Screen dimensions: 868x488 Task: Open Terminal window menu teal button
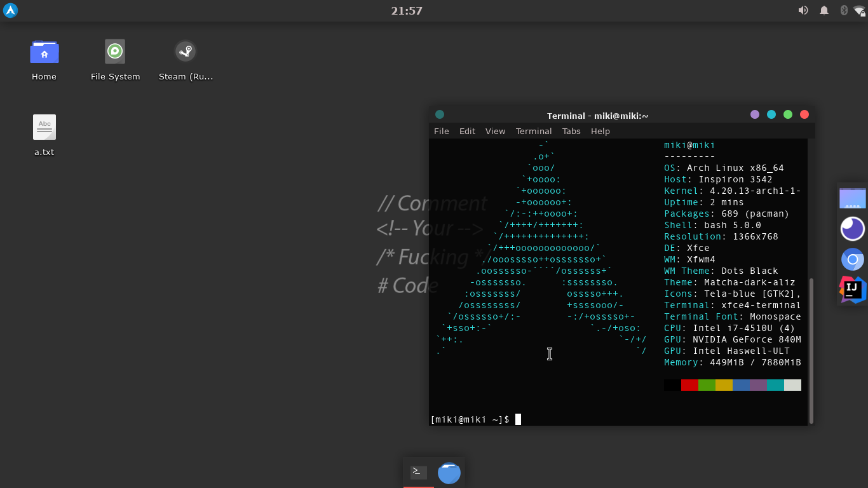440,114
